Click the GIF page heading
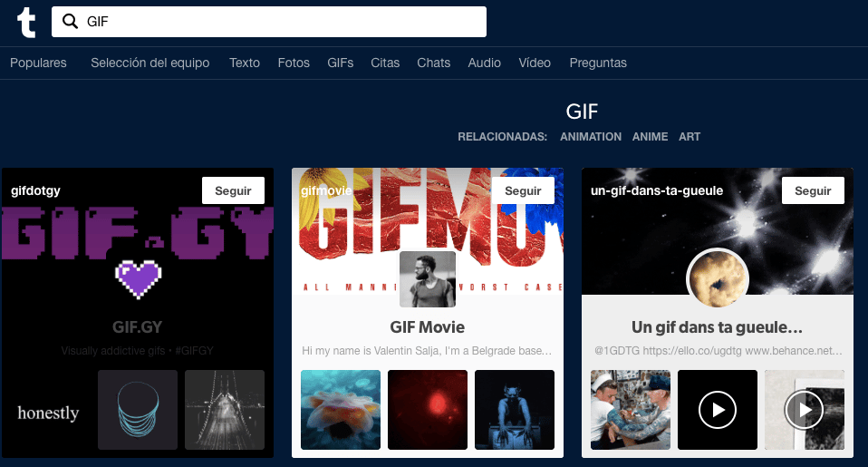Viewport: 868px width, 467px height. tap(582, 112)
